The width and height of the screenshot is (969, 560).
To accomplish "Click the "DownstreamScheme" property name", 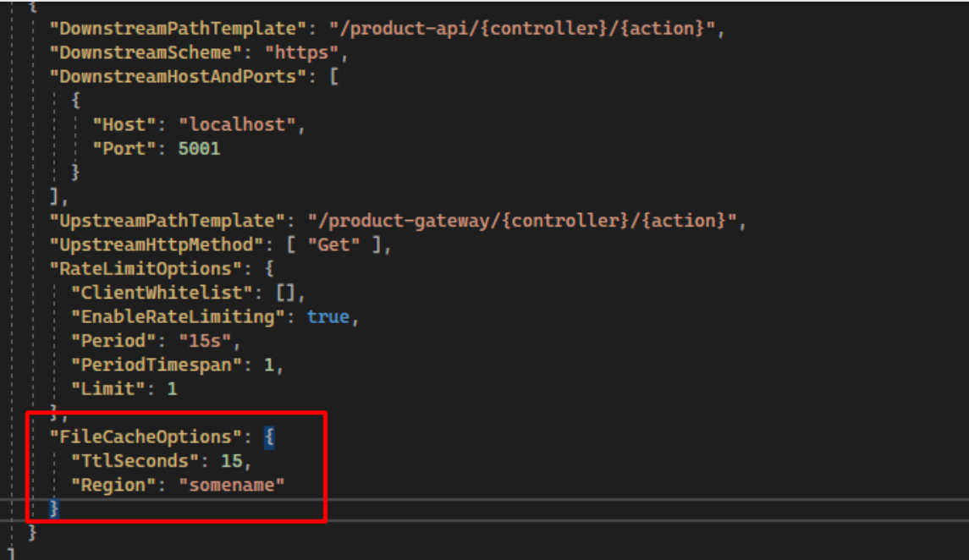I will (146, 52).
